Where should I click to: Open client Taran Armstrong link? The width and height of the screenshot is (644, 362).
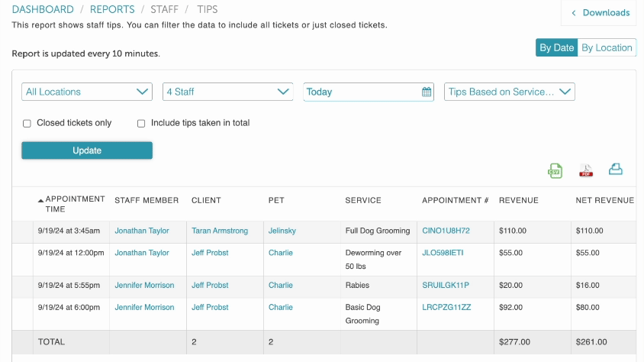[220, 231]
